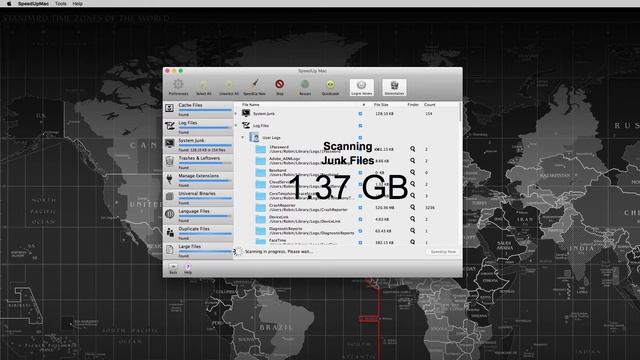
Task: Reveal CrashReporter folder with Finder magnifier
Action: point(413,207)
